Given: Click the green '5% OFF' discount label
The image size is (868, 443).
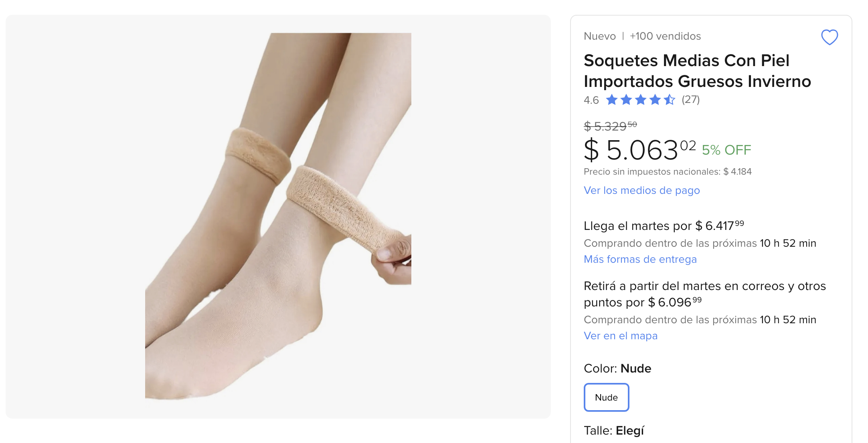Looking at the screenshot, I should coord(726,150).
